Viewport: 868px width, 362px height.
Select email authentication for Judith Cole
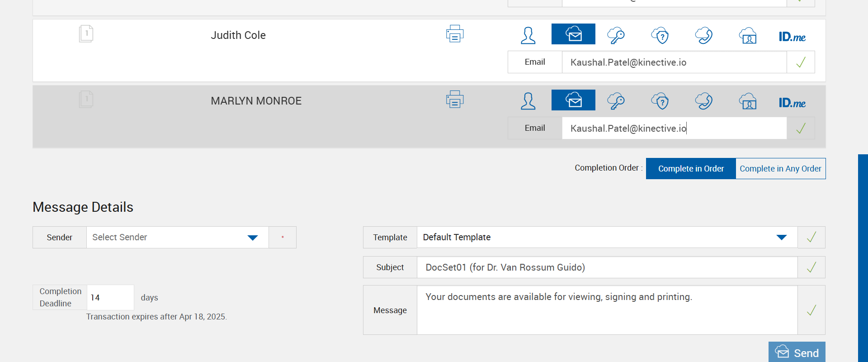573,34
